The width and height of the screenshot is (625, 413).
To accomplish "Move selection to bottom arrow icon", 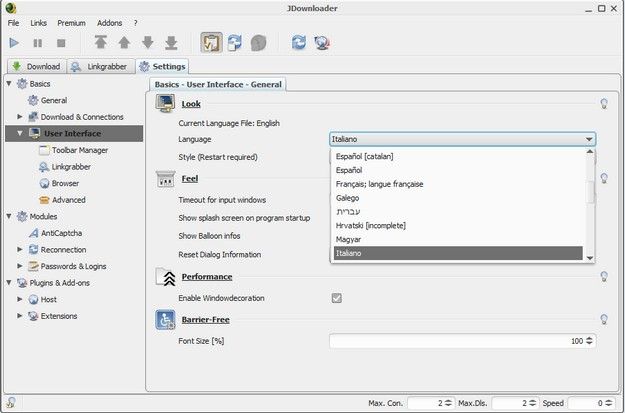I will [x=171, y=42].
